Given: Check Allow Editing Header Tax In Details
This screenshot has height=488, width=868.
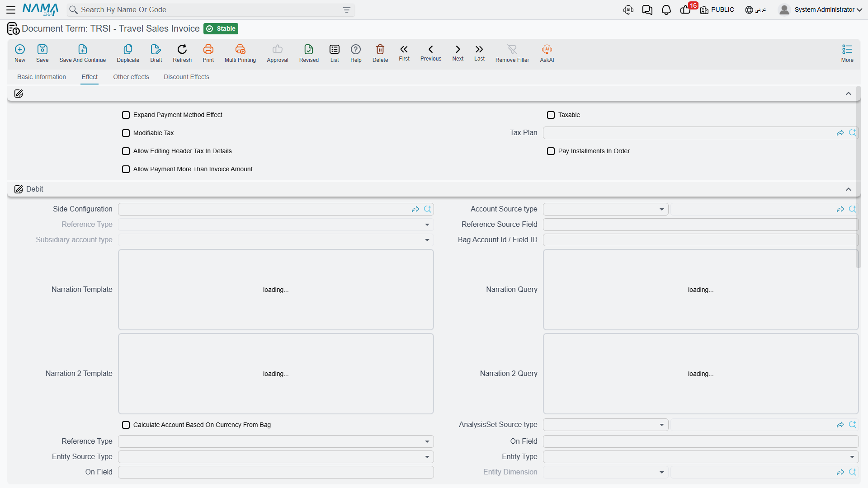Looking at the screenshot, I should (x=126, y=151).
